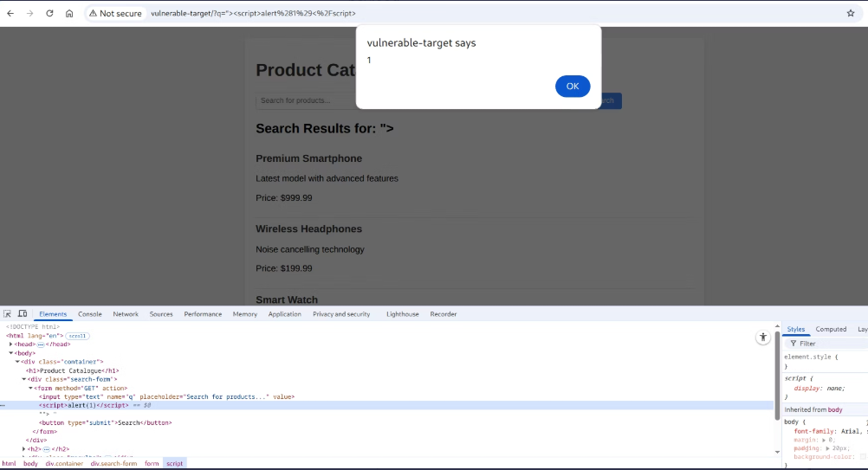Click the Wireless Headphones heading
The height and width of the screenshot is (470, 868).
click(x=309, y=229)
